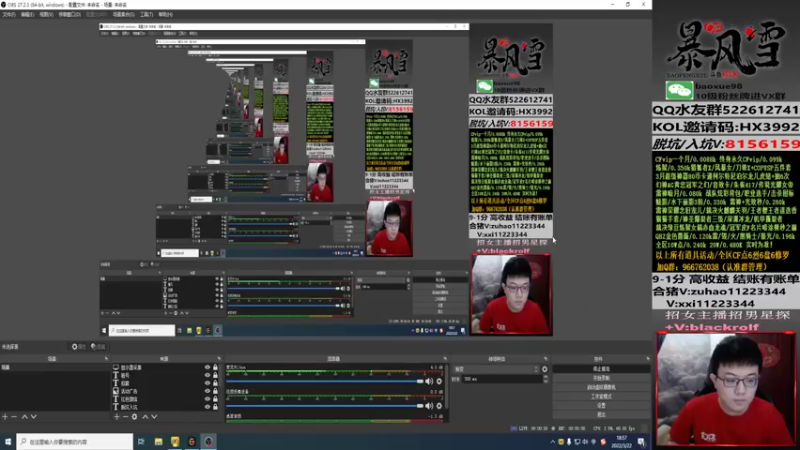Move the source up in the sources dock
This screenshot has height=450, width=800.
point(145,417)
